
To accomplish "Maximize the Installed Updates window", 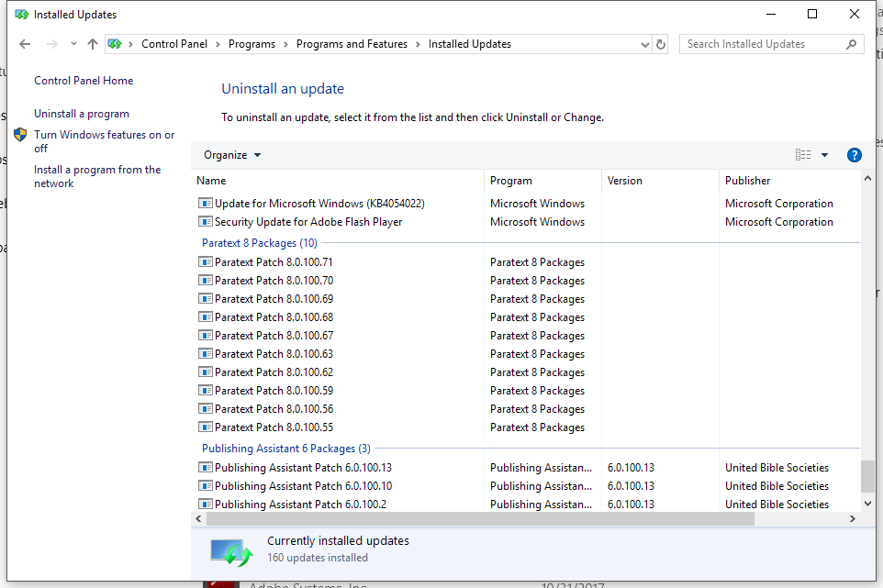I will coord(812,14).
